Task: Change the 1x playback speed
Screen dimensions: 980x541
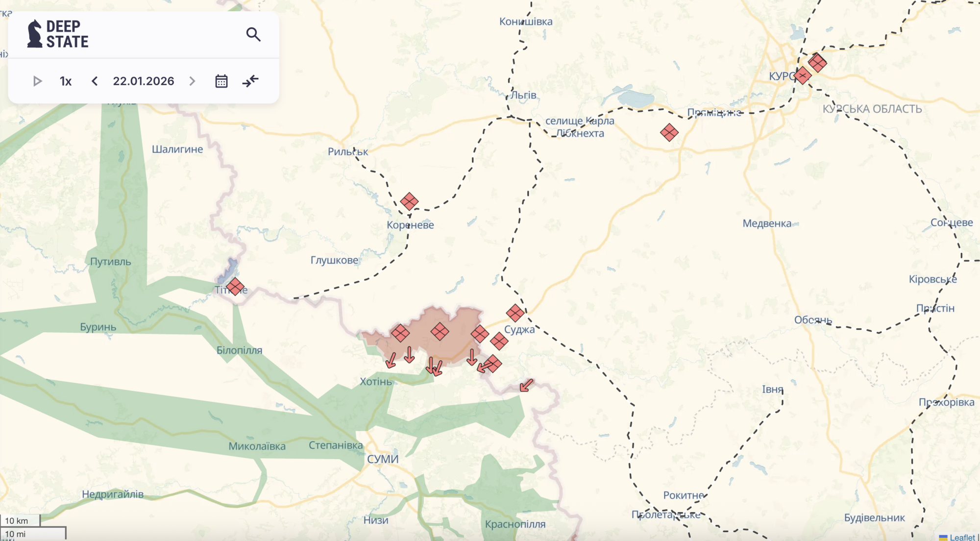Action: [x=66, y=81]
